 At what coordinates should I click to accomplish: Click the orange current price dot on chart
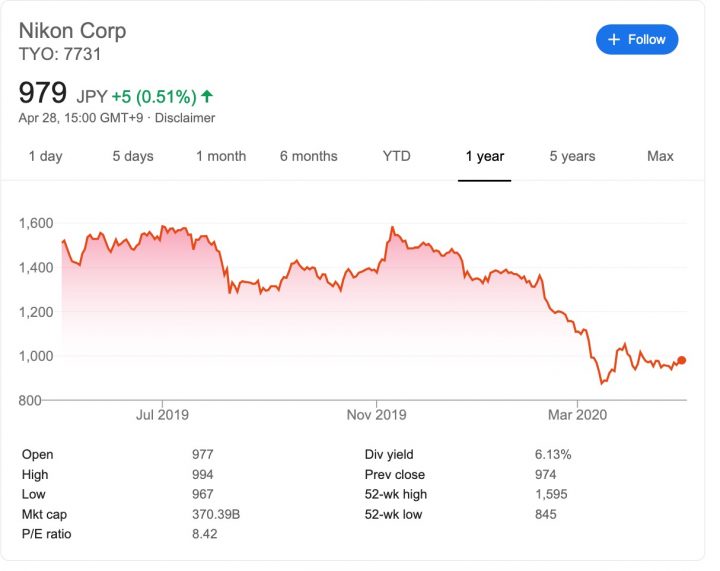(x=681, y=360)
